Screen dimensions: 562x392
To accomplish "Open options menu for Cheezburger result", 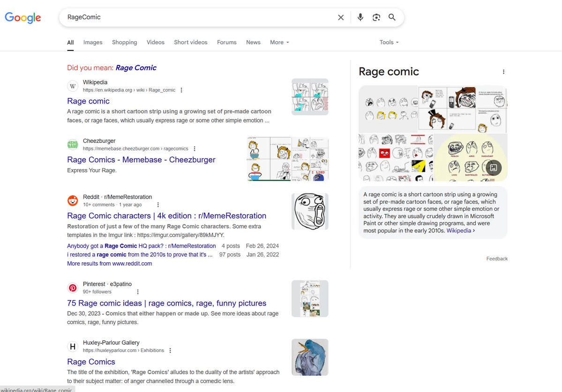I will click(194, 149).
